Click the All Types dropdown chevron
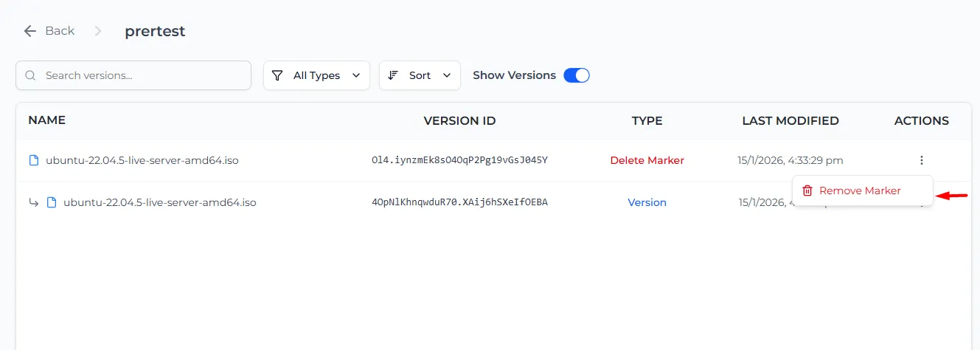 pos(356,75)
